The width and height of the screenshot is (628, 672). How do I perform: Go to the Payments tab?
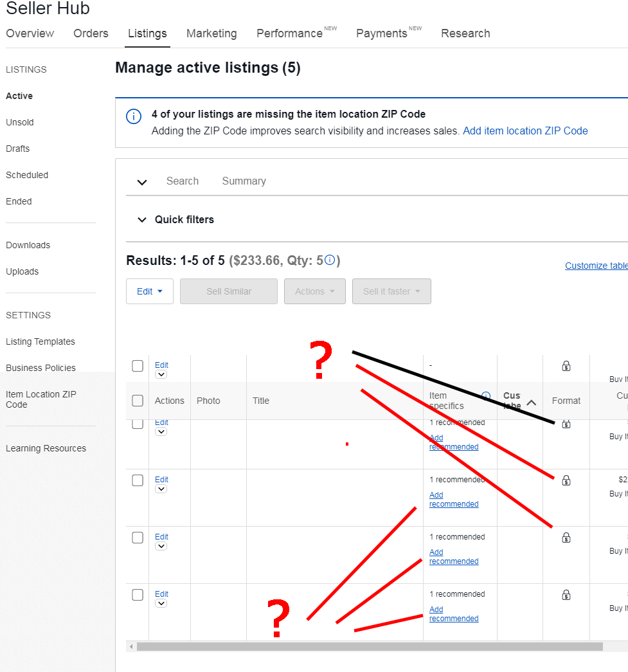click(382, 33)
